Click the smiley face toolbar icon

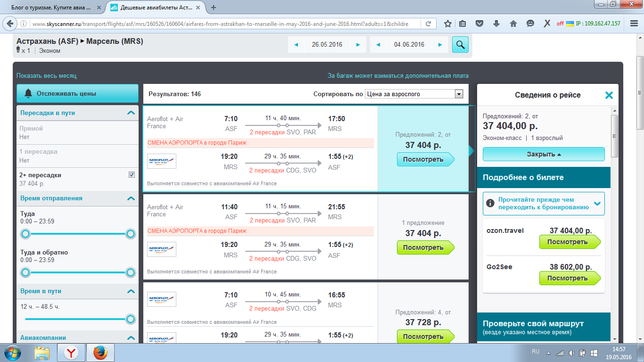530,24
